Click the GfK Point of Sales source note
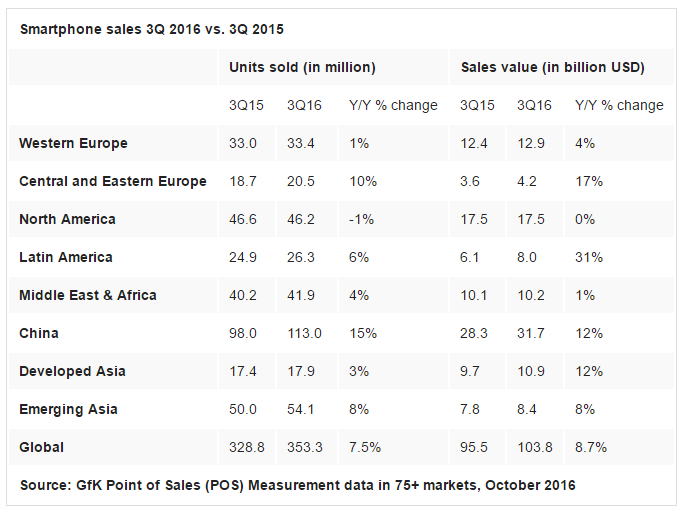The width and height of the screenshot is (682, 512). tap(297, 485)
